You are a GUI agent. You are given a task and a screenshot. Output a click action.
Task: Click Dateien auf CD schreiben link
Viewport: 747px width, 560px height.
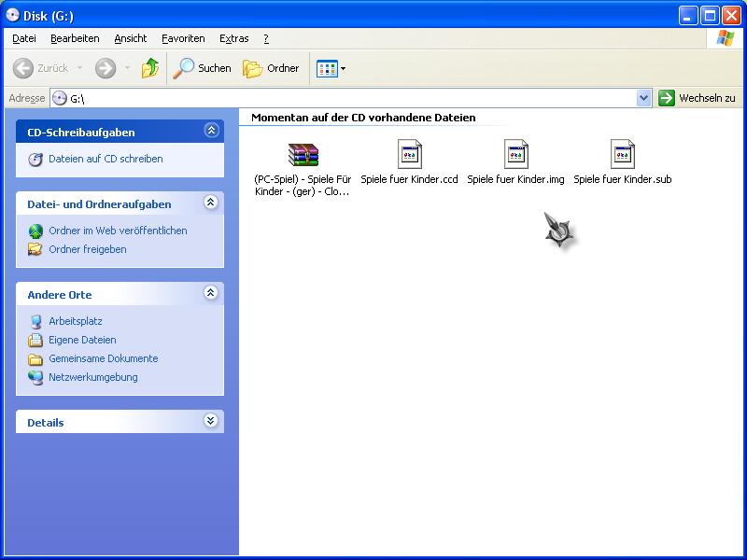(x=106, y=159)
